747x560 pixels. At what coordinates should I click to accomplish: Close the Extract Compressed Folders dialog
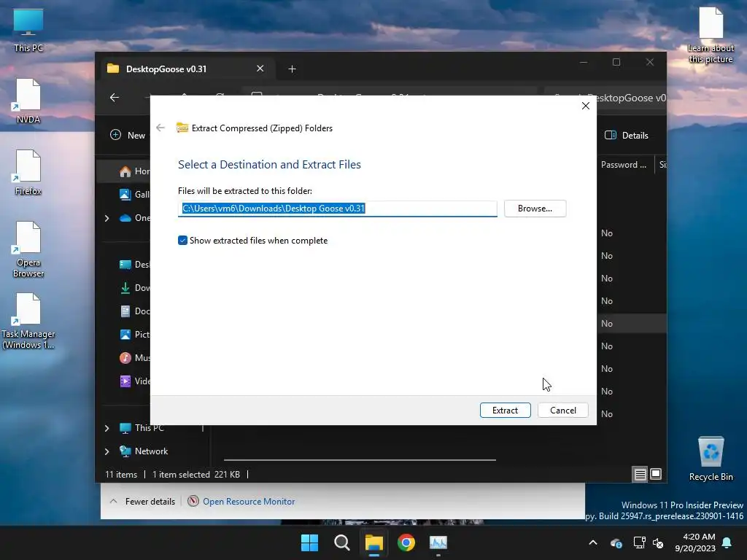(x=586, y=106)
